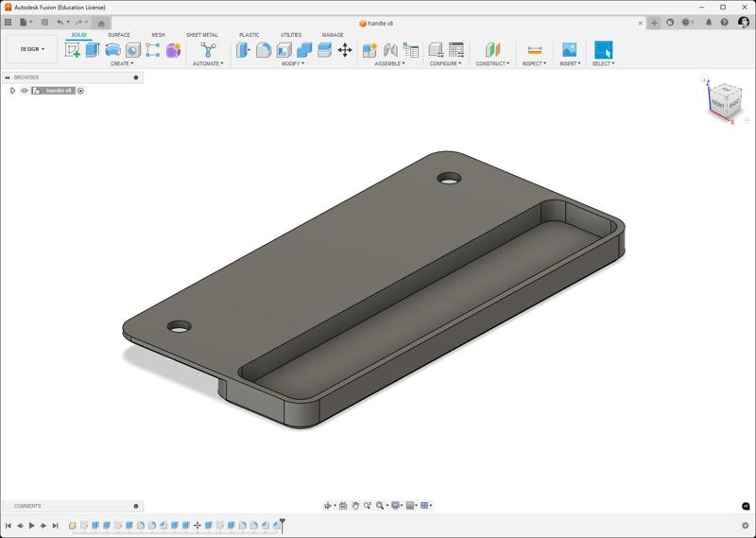Activate the handle v8 component radio button
756x538 pixels.
click(x=80, y=91)
